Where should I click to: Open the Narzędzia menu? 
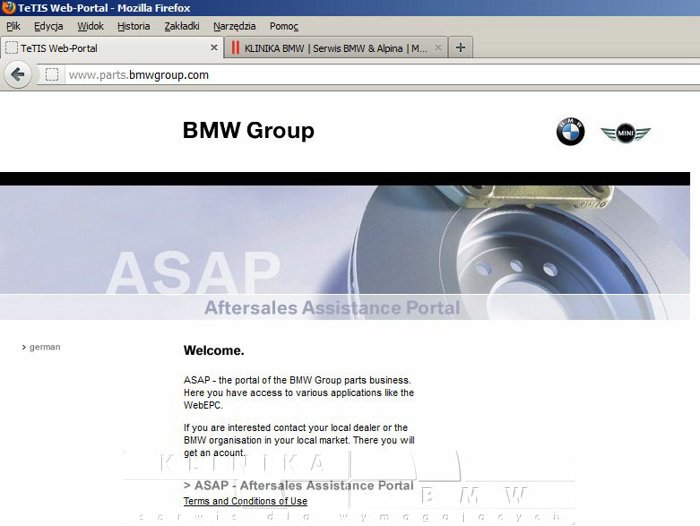[x=234, y=26]
